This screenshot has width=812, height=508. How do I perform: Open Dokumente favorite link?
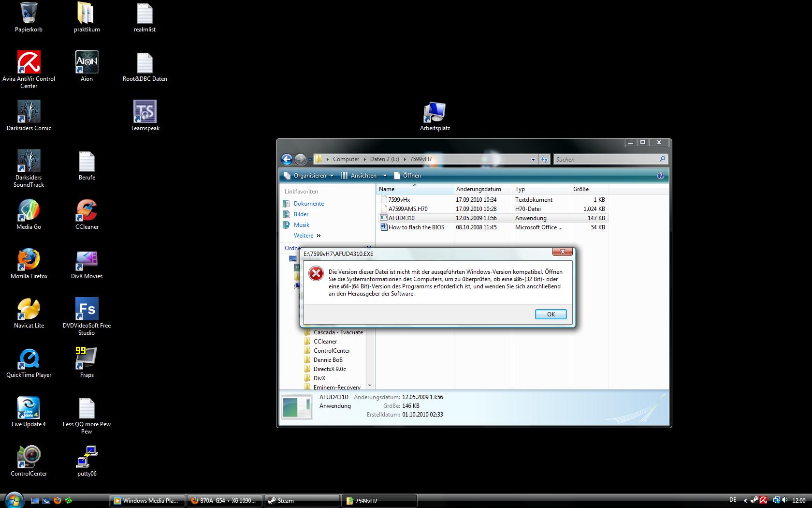pyautogui.click(x=309, y=204)
